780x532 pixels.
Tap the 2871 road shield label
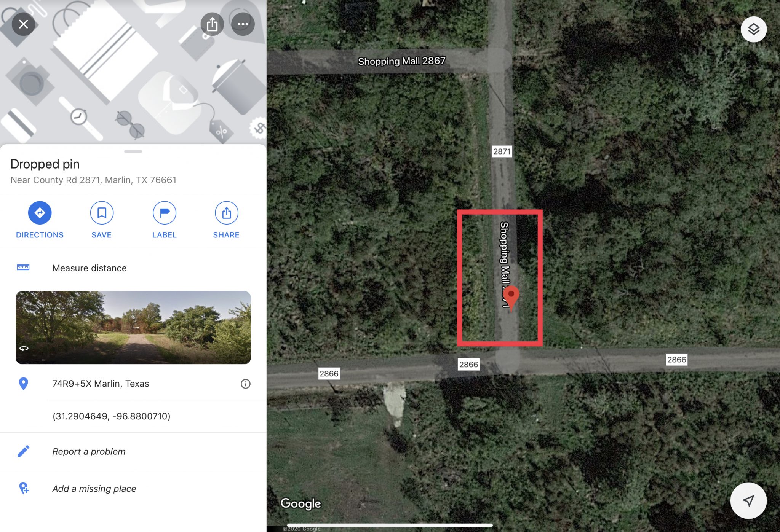502,151
